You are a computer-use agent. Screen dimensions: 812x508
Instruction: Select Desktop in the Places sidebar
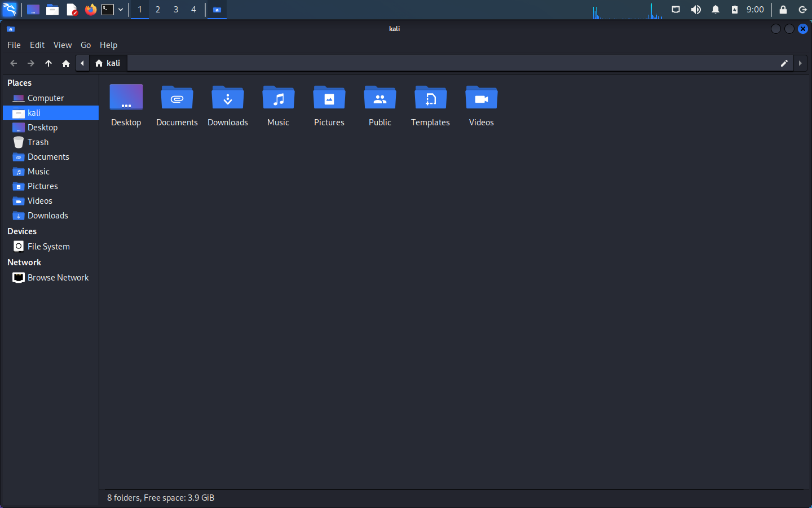(51, 128)
